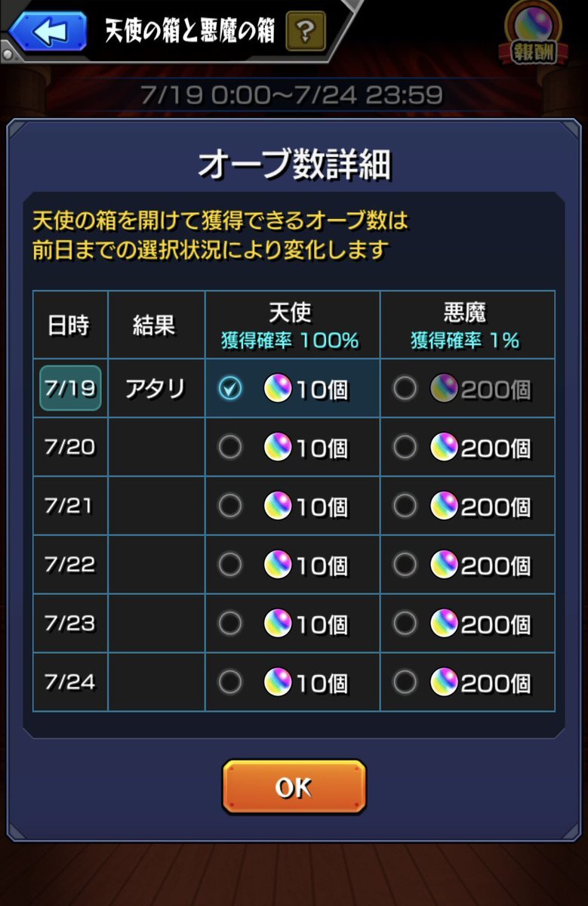Tap the highlighted 7/19 date button
Screen dimensions: 588x906
(x=70, y=388)
